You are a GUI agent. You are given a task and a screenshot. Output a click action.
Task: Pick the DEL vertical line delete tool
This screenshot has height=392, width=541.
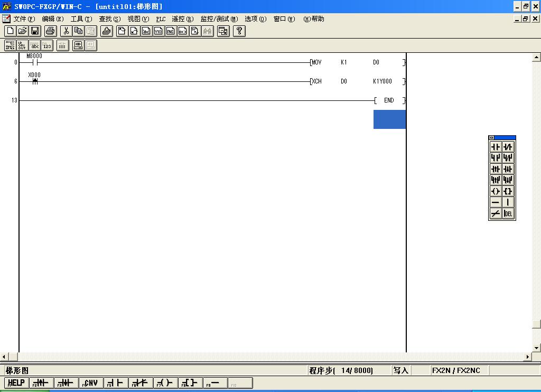click(508, 213)
